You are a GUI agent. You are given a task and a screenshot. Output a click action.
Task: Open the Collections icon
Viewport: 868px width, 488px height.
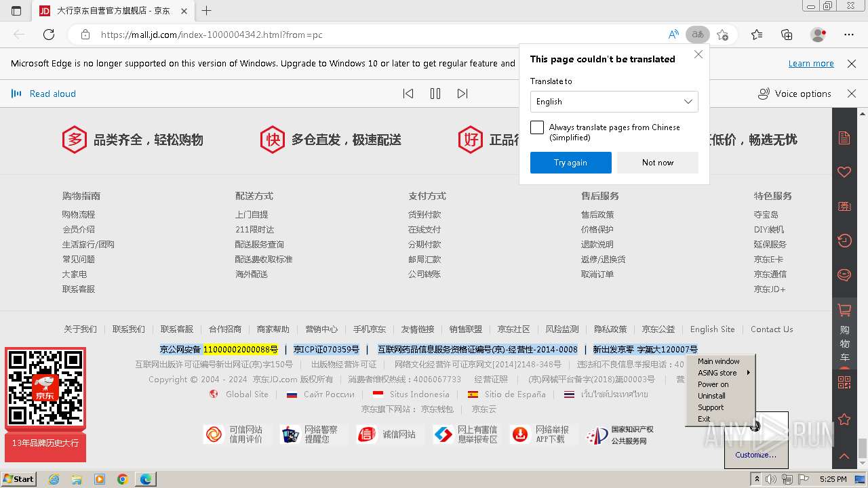pyautogui.click(x=787, y=35)
